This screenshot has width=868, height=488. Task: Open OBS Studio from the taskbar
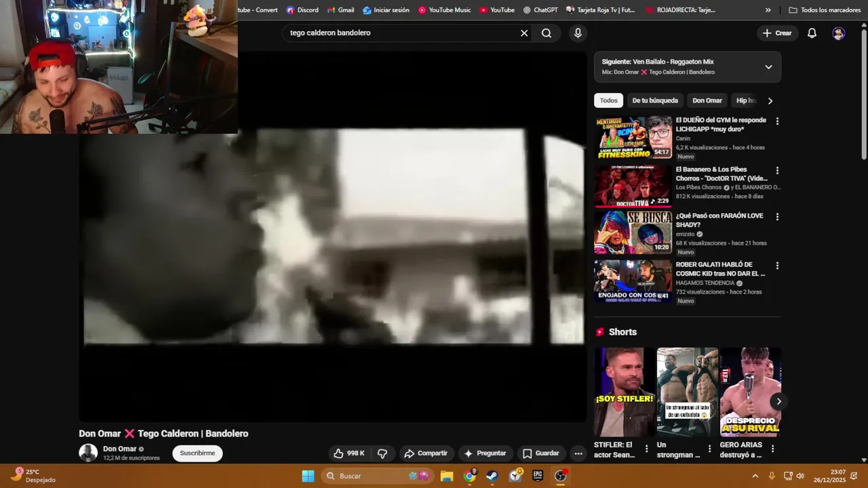(560, 476)
